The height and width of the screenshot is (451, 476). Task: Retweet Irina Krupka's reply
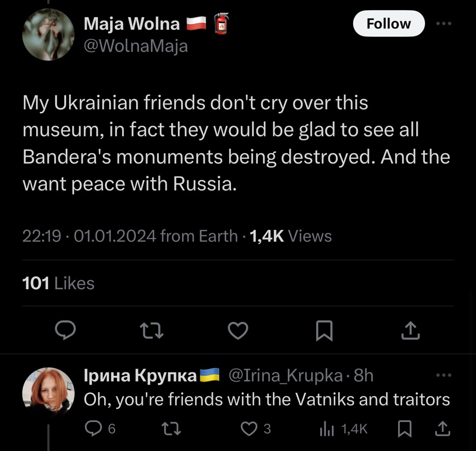tap(170, 428)
